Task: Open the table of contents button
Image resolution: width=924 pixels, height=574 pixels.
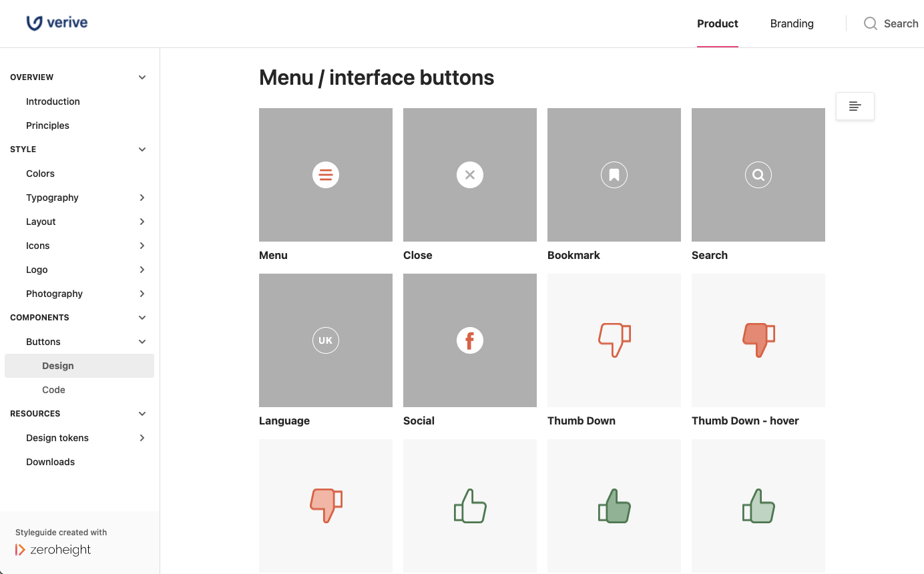Action: 855,106
